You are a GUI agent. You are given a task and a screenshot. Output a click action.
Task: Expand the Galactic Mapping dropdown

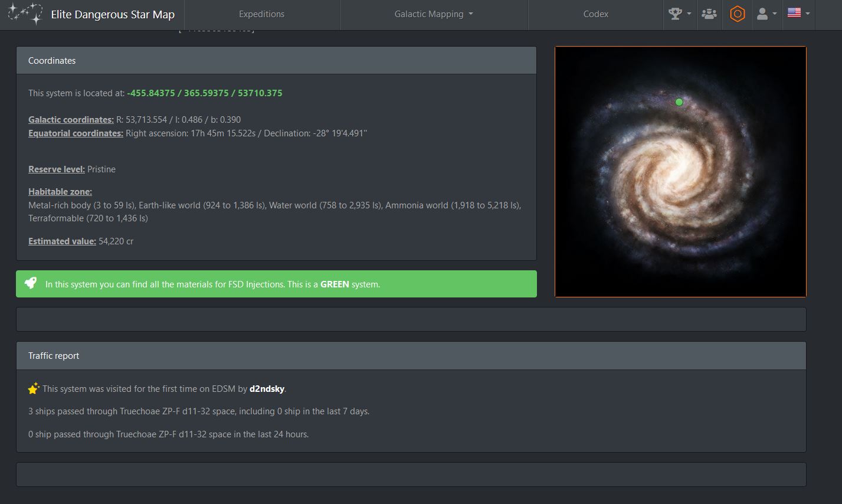pyautogui.click(x=434, y=14)
